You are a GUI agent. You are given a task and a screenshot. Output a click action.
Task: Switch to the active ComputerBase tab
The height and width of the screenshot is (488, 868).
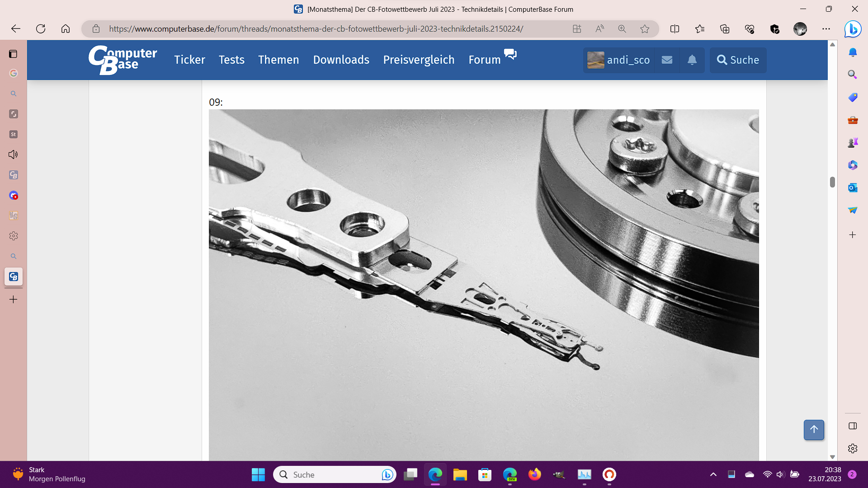pyautogui.click(x=14, y=277)
